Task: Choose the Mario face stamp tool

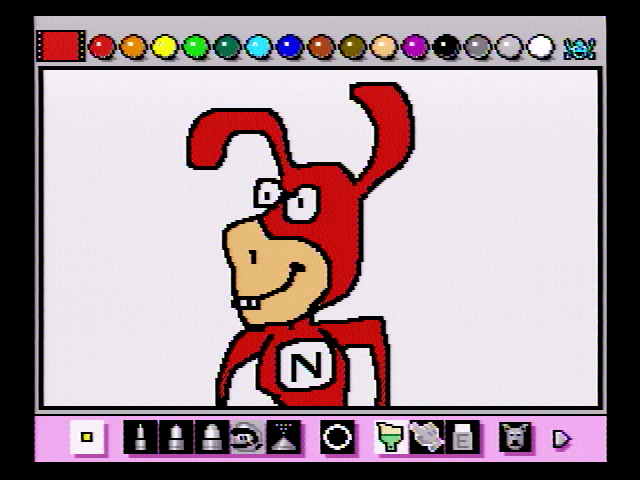Action: pos(247,437)
